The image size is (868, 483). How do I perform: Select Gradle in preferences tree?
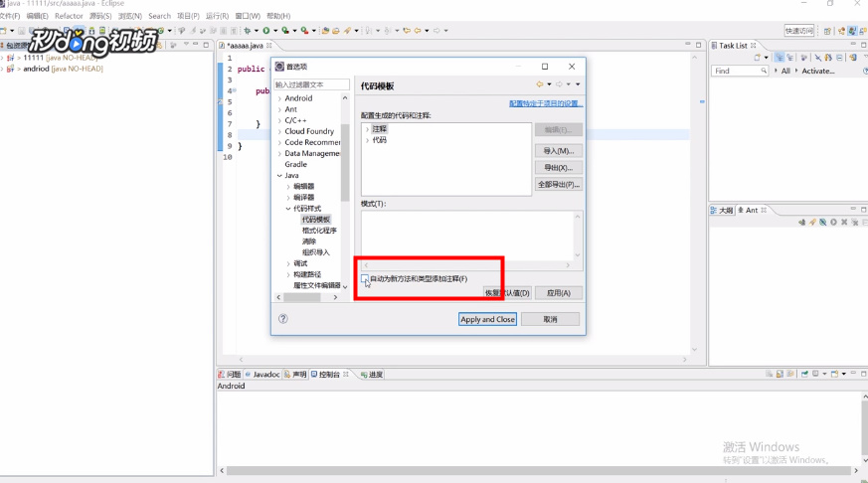tap(295, 164)
